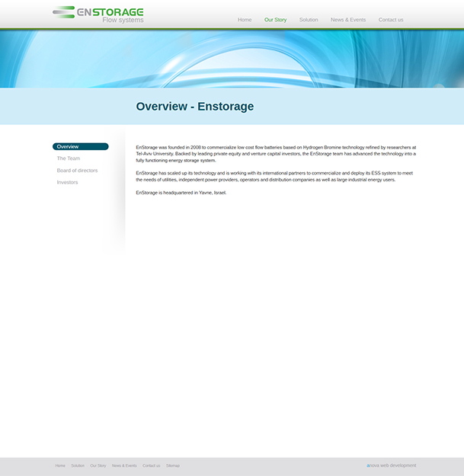The height and width of the screenshot is (476, 464).
Task: Open Contact us in the top navigation
Action: 391,20
